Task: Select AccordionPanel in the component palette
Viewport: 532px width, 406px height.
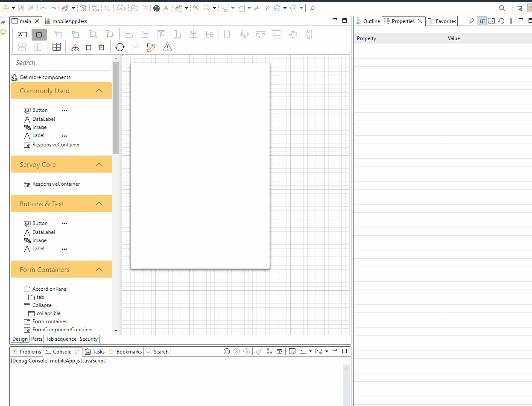Action: pos(50,289)
